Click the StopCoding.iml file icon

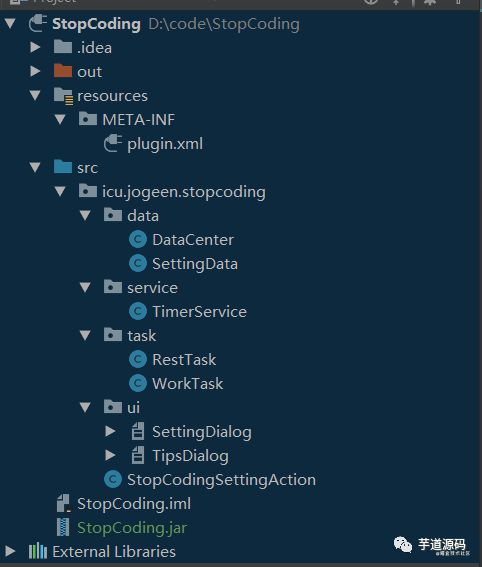[x=64, y=503]
